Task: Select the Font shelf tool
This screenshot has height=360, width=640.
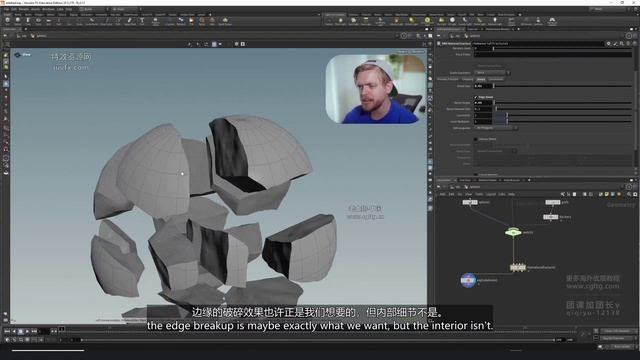Action: coord(142,20)
